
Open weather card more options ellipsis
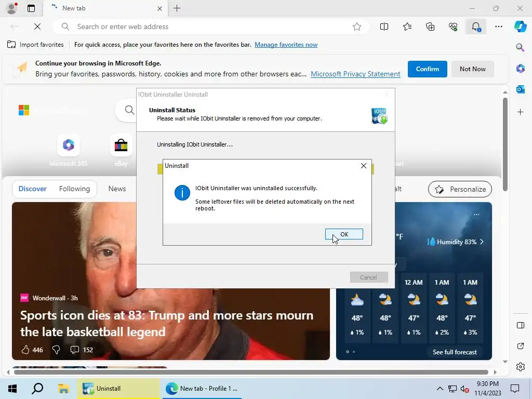(476, 215)
